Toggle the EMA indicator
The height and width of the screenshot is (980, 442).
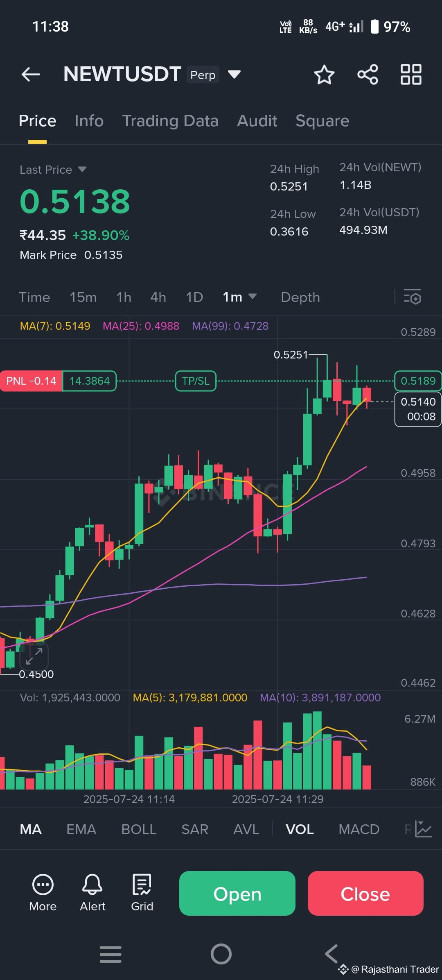(x=81, y=829)
